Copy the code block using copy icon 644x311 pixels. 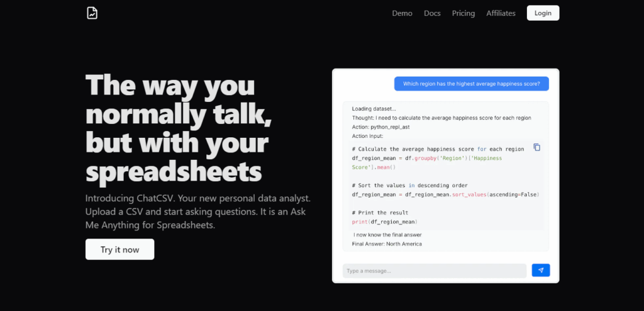[537, 147]
